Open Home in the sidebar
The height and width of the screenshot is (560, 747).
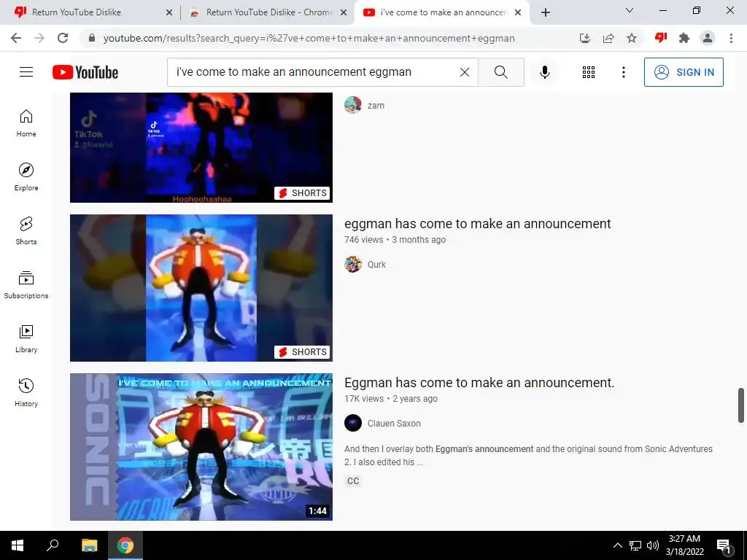(26, 123)
